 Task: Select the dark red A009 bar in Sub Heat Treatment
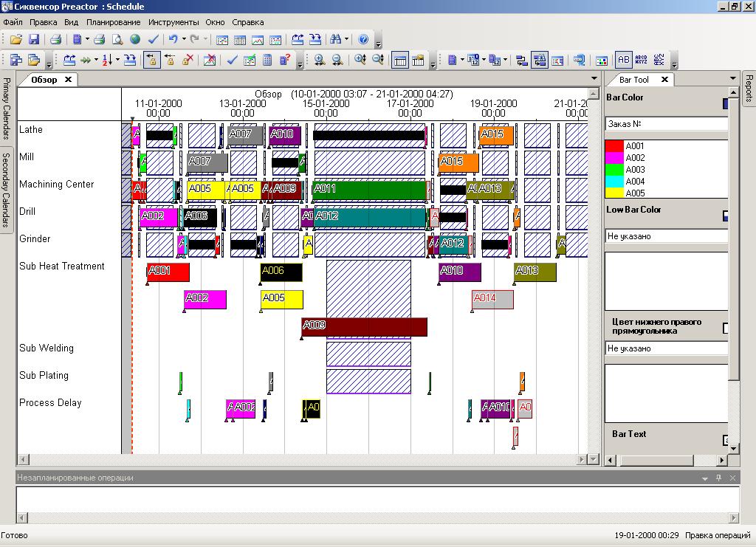click(364, 327)
